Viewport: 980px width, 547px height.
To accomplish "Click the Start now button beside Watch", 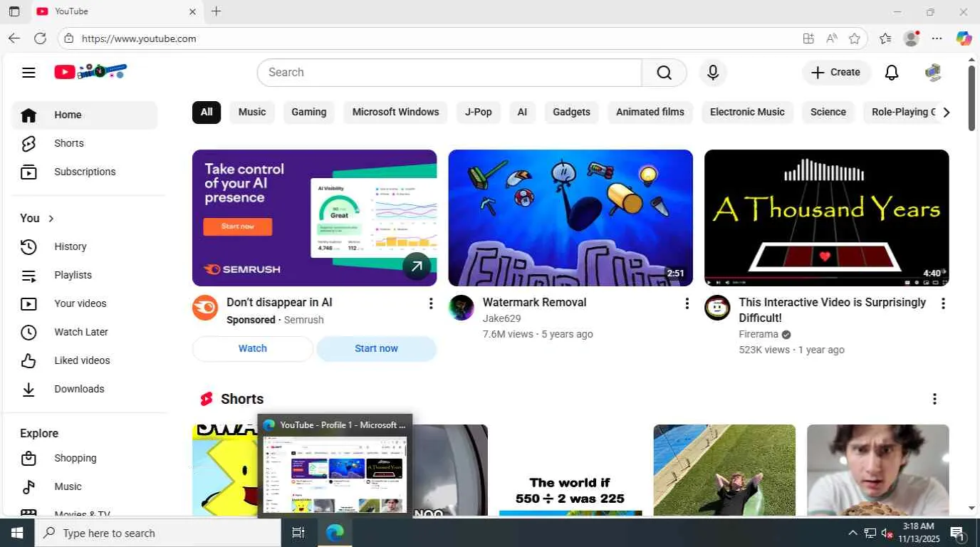I will pos(376,348).
